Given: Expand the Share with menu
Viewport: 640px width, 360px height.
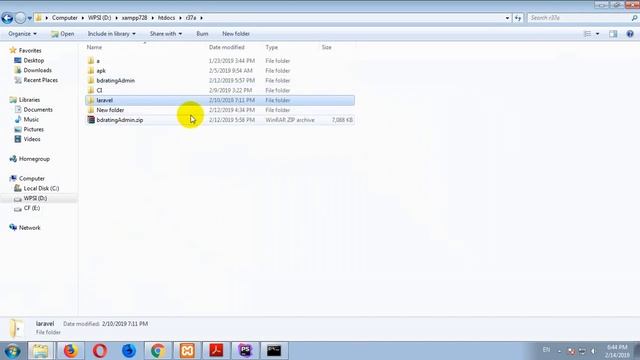Looking at the screenshot, I should pyautogui.click(x=166, y=34).
